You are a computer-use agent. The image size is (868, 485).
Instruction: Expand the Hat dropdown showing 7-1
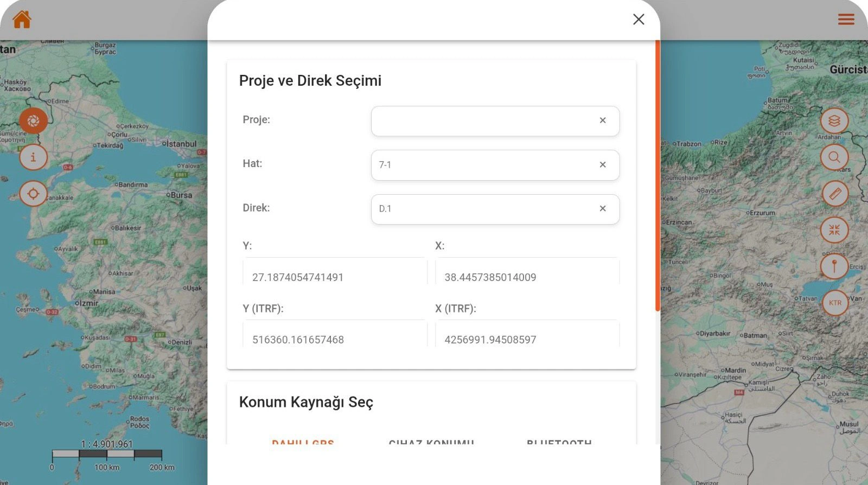(x=483, y=165)
